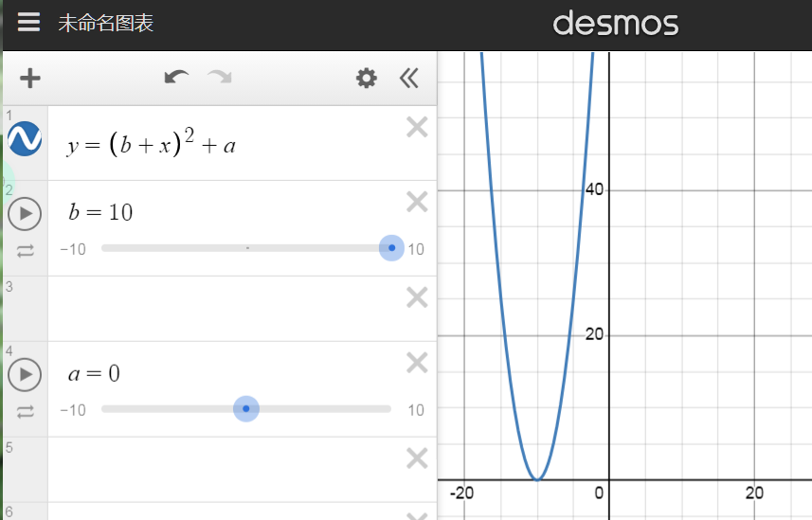Play the b slider animation
812x520 pixels.
click(x=25, y=213)
